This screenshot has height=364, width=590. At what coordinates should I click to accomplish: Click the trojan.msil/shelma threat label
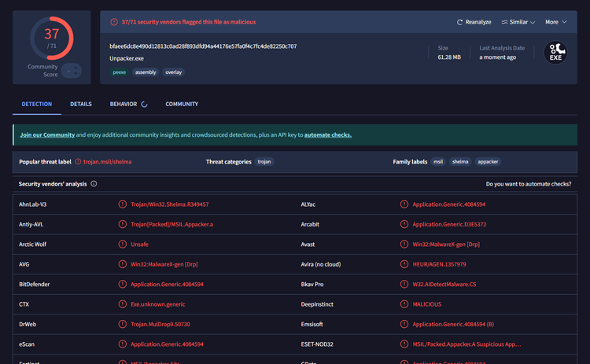click(107, 162)
